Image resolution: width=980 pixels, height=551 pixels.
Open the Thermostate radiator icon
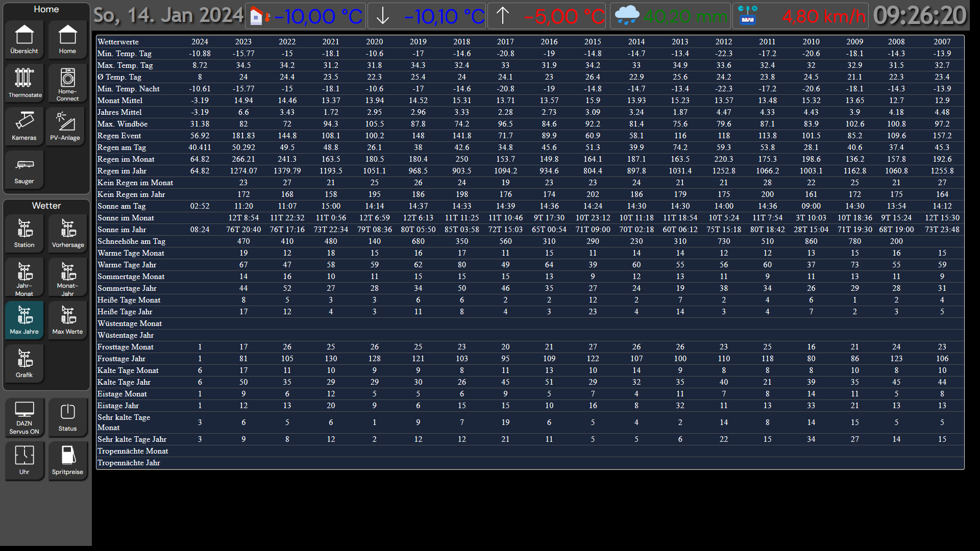(24, 82)
